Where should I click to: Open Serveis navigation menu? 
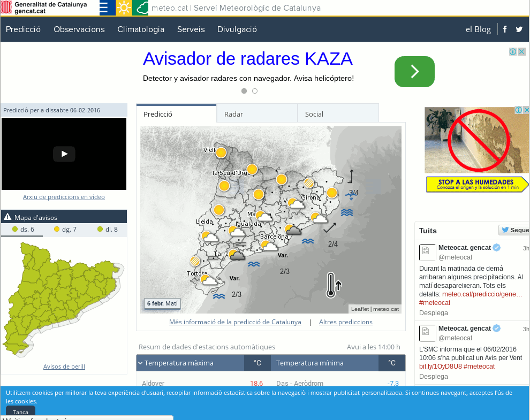191,29
